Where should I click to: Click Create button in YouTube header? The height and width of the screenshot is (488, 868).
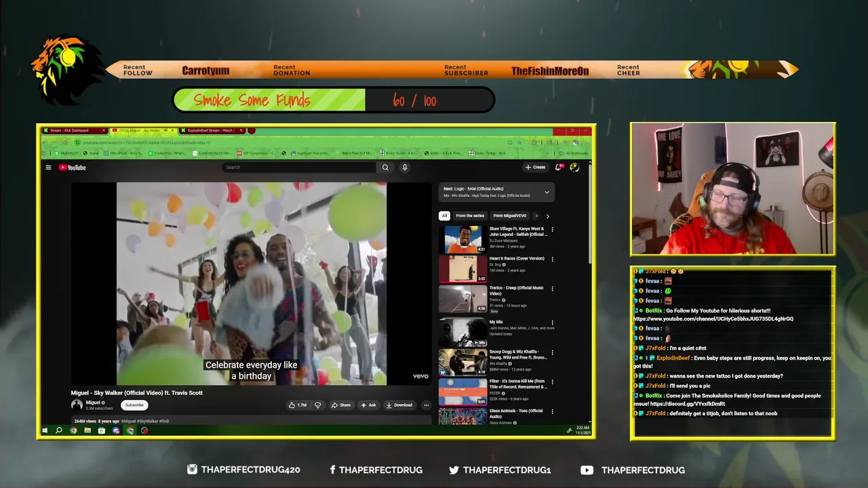pos(535,167)
